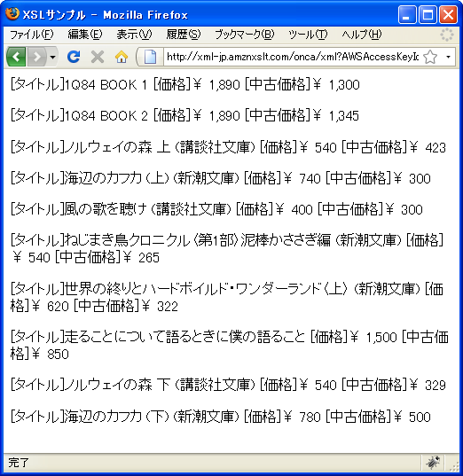This screenshot has height=476, width=463.
Task: Click the used price ￥ 500
Action: pos(412,417)
